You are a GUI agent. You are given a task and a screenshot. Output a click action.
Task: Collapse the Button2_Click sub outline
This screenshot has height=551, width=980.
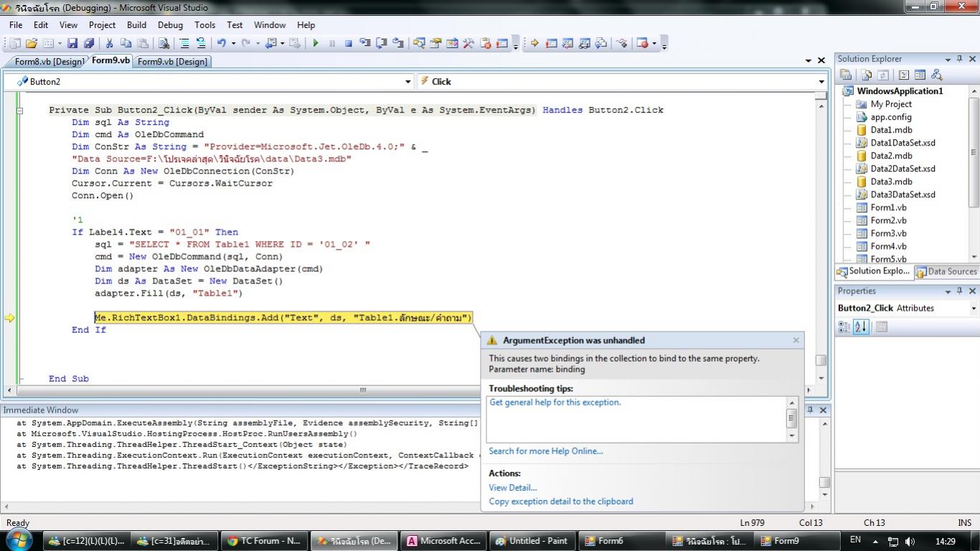click(x=20, y=110)
